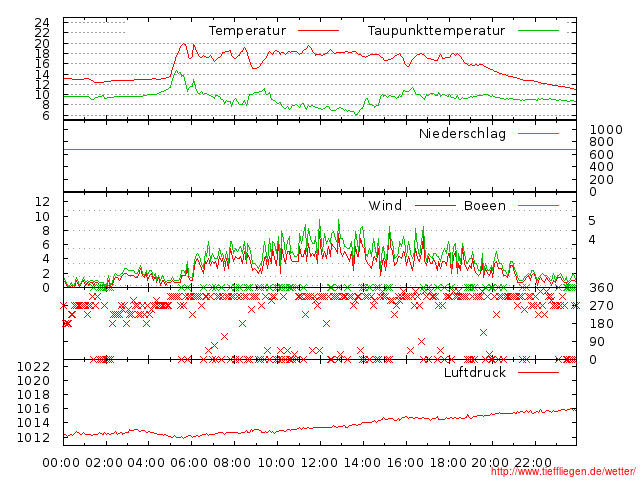Click the 14 temperature axis value
Screen dimensions: 640x480
point(42,74)
